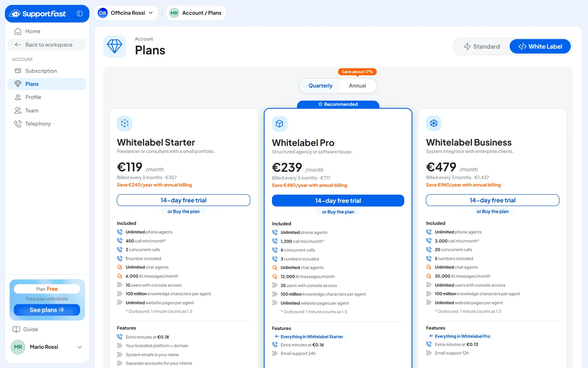Click 'or Buy the plan' under Whitelabel Starter

click(x=183, y=211)
